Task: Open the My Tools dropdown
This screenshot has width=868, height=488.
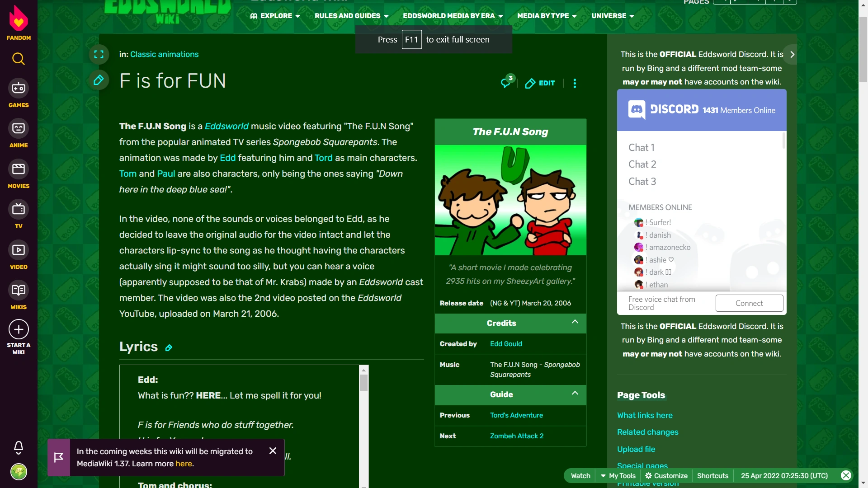Action: [x=618, y=476]
